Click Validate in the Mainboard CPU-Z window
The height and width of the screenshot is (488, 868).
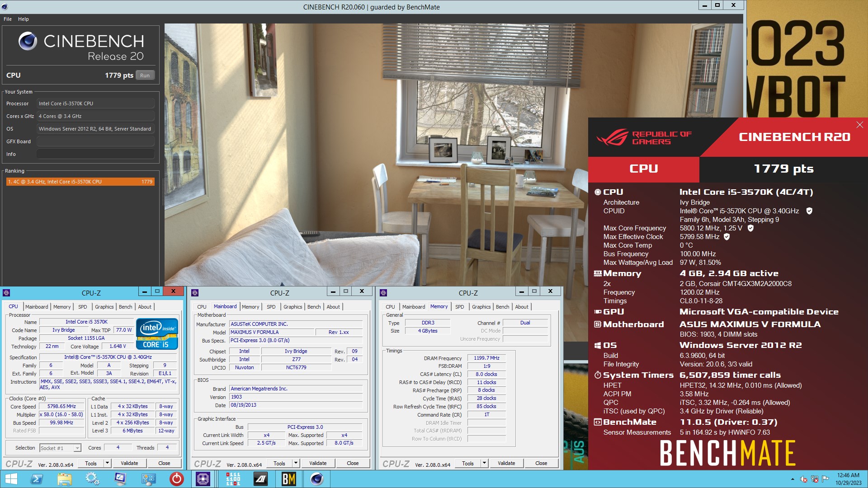pyautogui.click(x=318, y=463)
